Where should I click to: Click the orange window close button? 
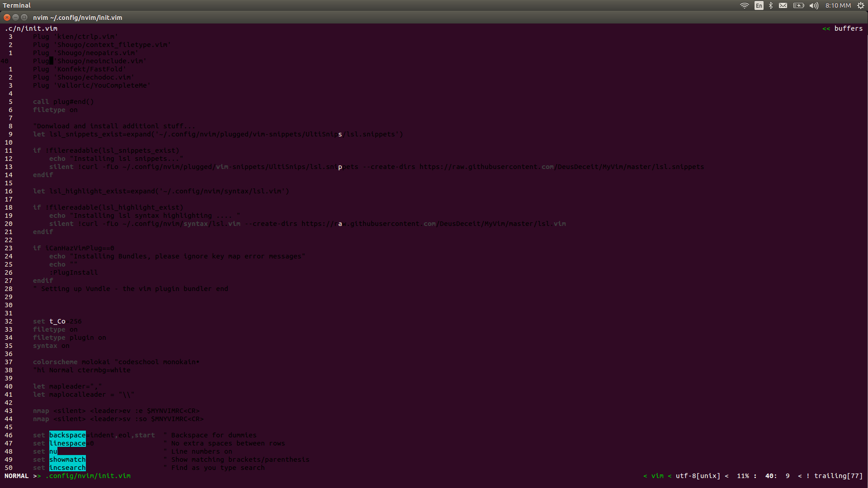click(7, 17)
